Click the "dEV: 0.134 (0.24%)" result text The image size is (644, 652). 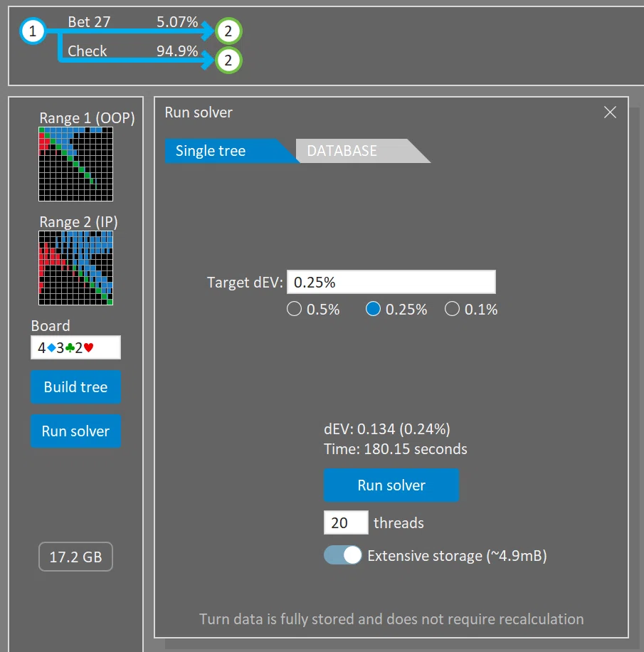coord(387,429)
